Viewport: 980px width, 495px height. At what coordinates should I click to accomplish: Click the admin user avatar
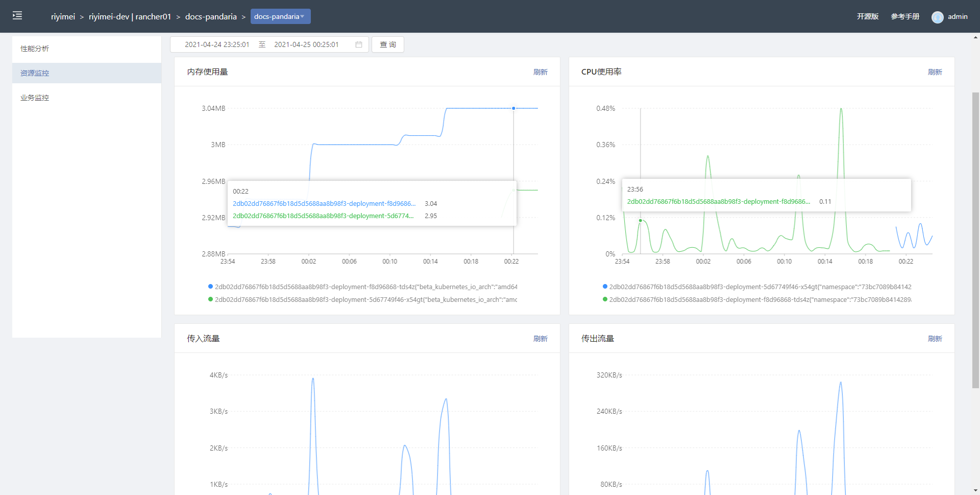click(937, 17)
